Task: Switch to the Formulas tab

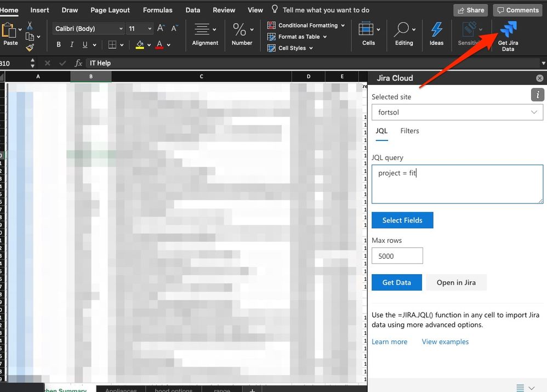Action: 158,10
